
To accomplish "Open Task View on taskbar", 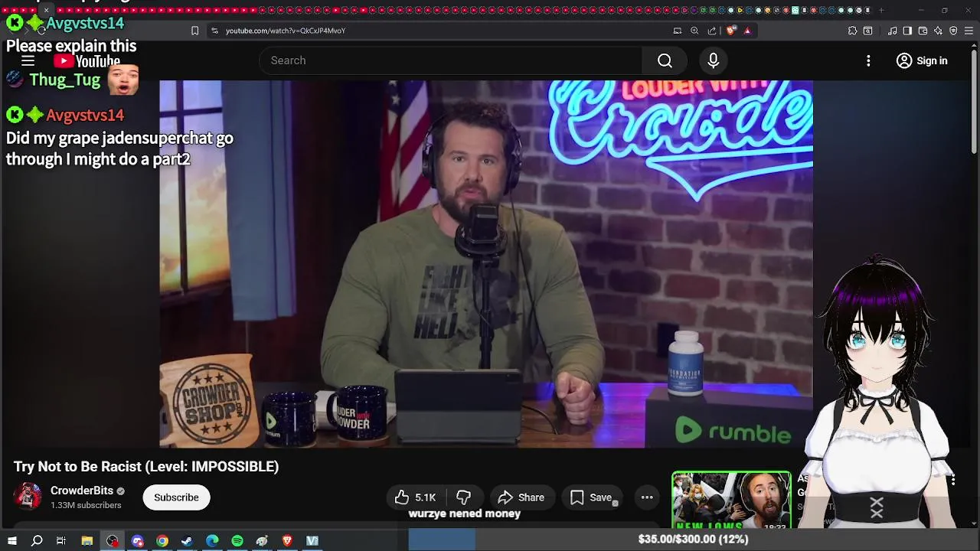I will click(61, 541).
